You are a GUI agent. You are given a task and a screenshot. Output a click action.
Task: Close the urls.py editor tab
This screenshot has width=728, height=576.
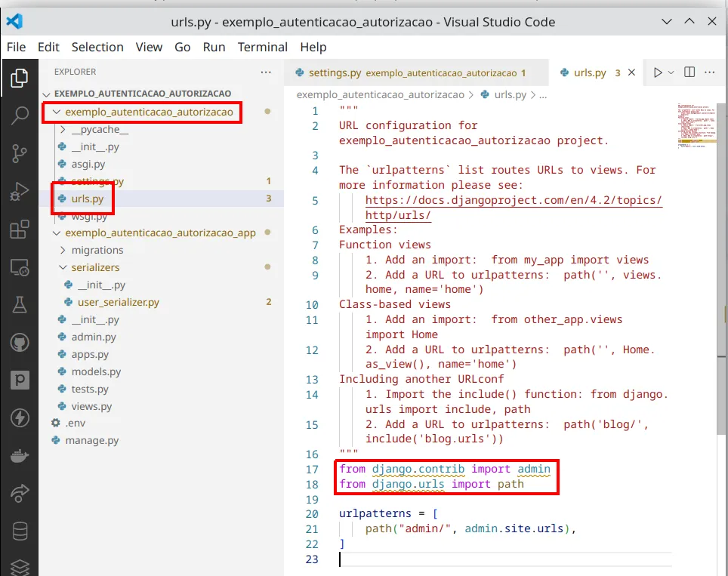[631, 72]
